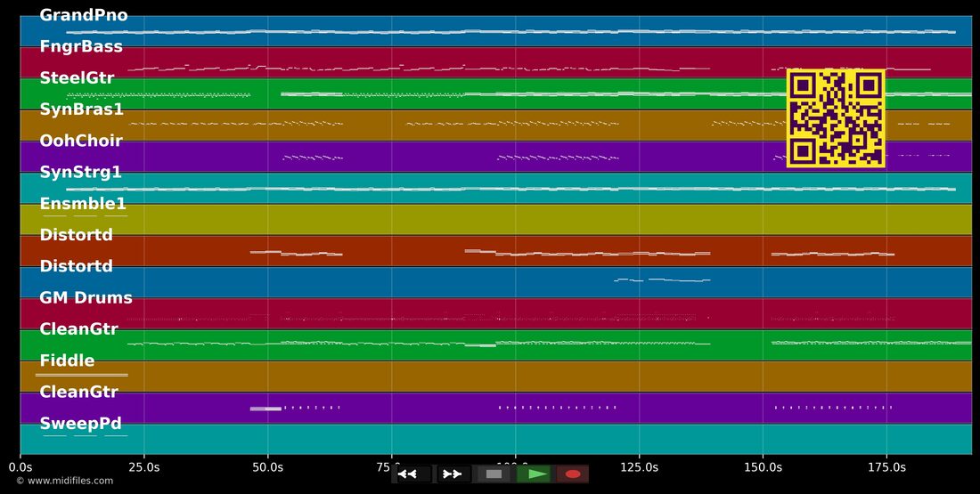Select the Fiddle track label
The width and height of the screenshot is (980, 494).
pos(67,360)
